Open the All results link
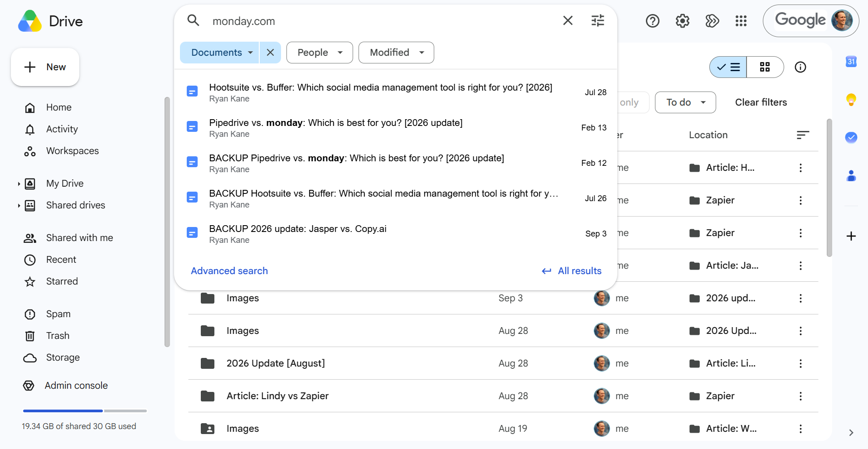 572,271
